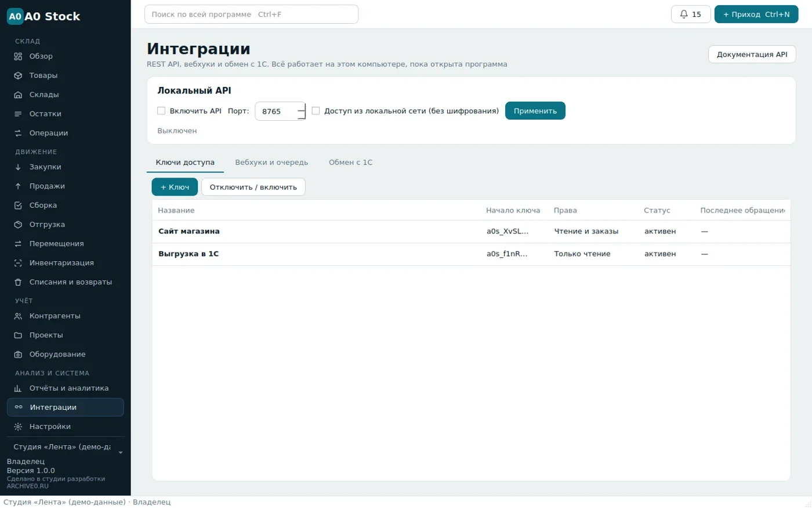Open the Инвентаризация scan icon
The width and height of the screenshot is (812, 508).
click(x=18, y=263)
